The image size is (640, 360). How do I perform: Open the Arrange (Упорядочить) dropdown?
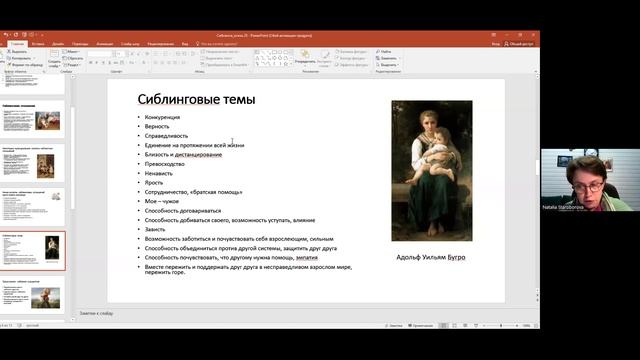pyautogui.click(x=305, y=59)
